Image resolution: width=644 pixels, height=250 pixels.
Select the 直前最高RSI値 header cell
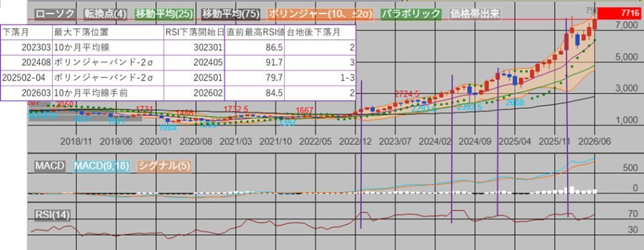pos(254,32)
